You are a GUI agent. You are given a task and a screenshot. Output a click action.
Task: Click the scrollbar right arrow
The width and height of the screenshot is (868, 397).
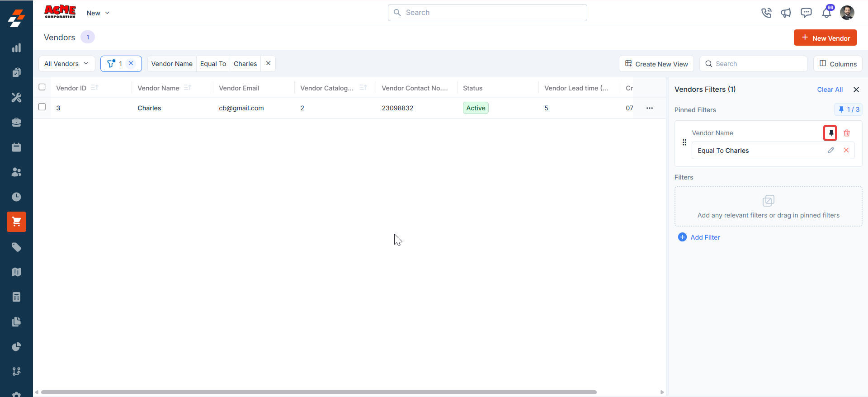pos(662,392)
